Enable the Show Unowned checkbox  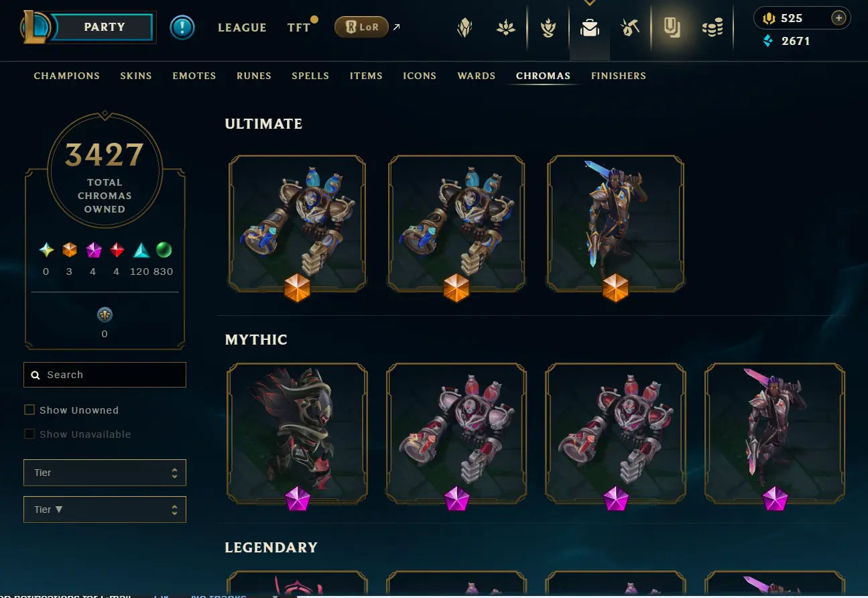tap(29, 410)
